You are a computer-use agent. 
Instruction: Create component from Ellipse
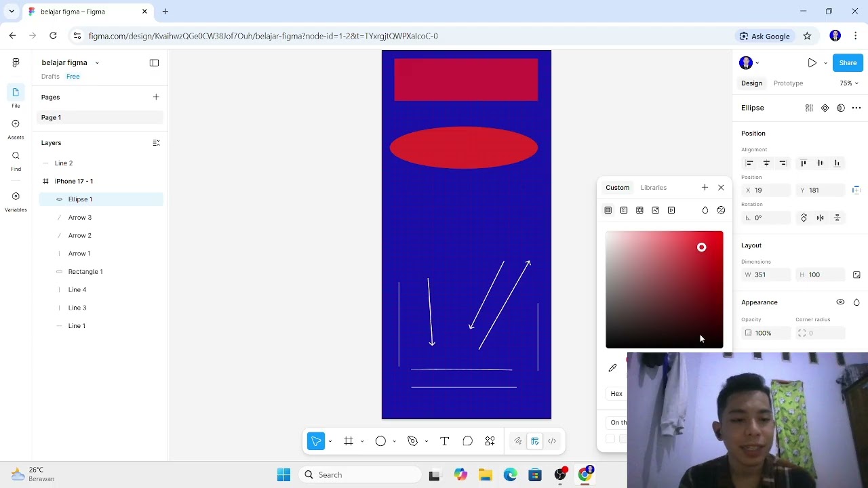coord(825,108)
